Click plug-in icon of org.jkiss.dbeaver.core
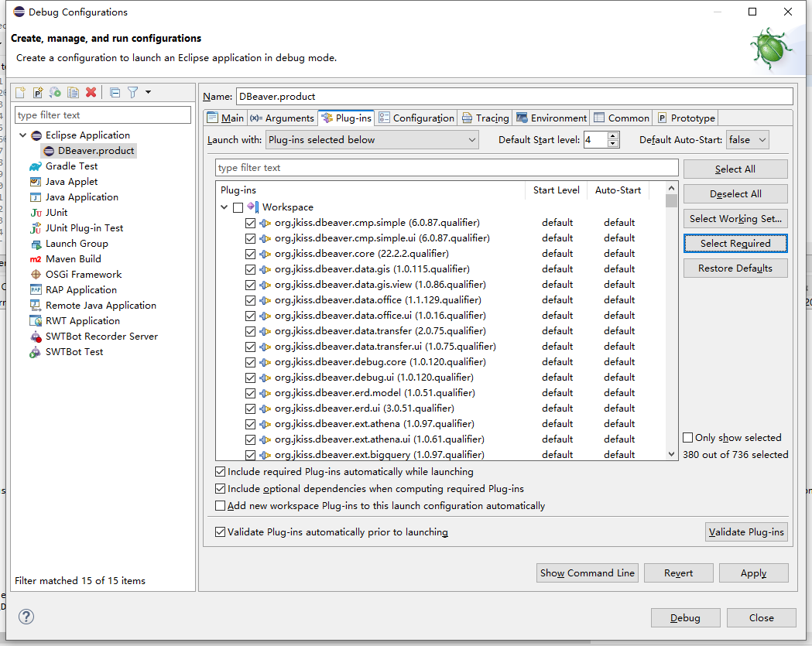The width and height of the screenshot is (812, 646). pyautogui.click(x=266, y=254)
